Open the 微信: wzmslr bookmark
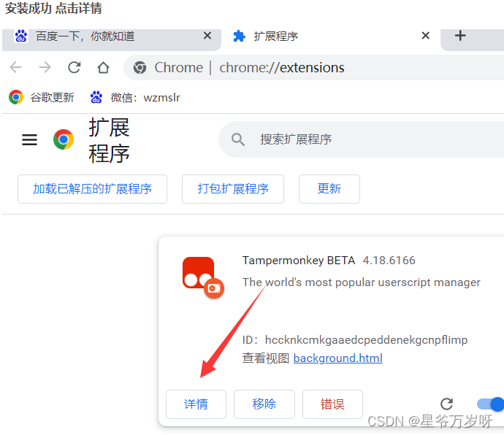The image size is (504, 435). (135, 97)
